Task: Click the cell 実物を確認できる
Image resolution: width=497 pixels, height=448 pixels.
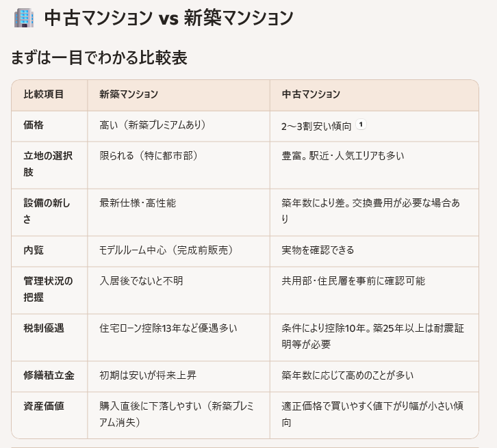Action: tap(318, 250)
